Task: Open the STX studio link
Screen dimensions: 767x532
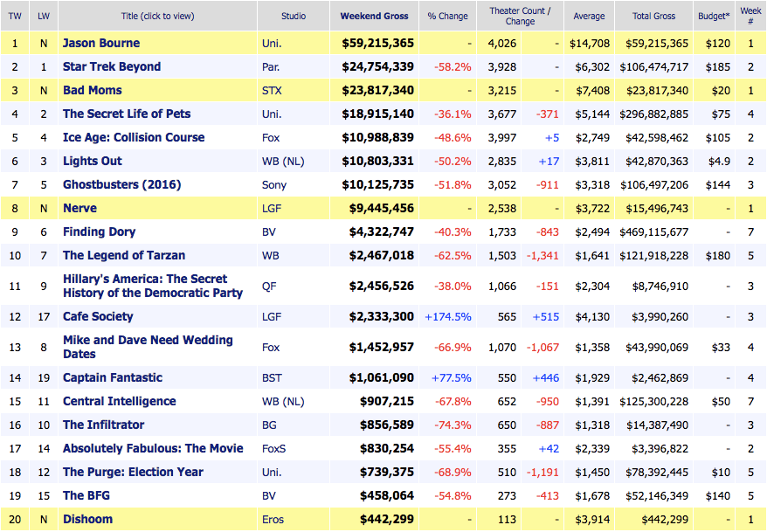Action: pyautogui.click(x=272, y=91)
